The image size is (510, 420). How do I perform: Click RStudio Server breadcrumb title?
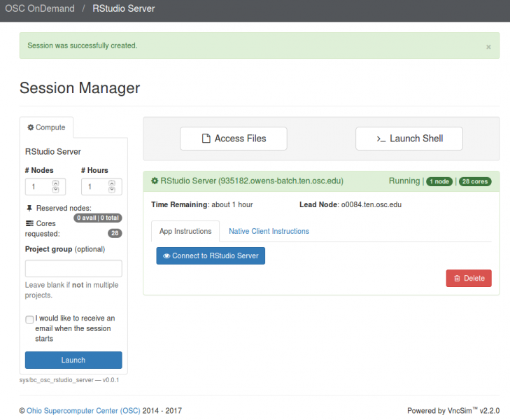tap(124, 8)
